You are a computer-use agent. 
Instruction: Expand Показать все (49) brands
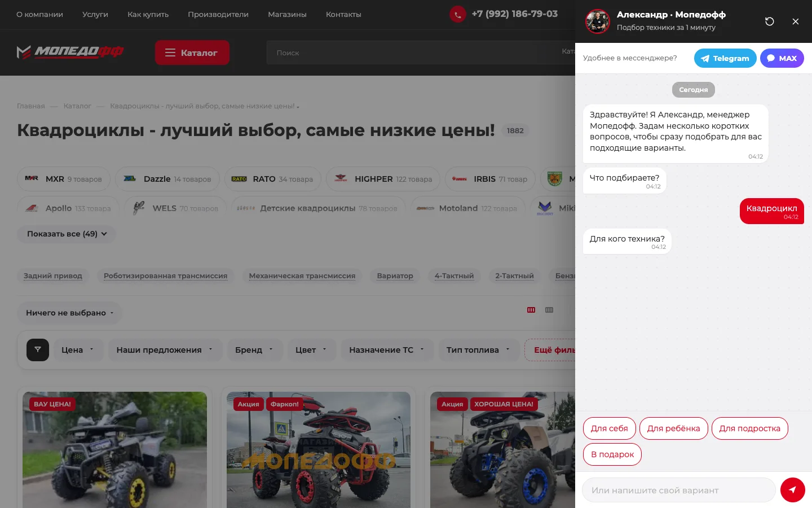point(67,234)
